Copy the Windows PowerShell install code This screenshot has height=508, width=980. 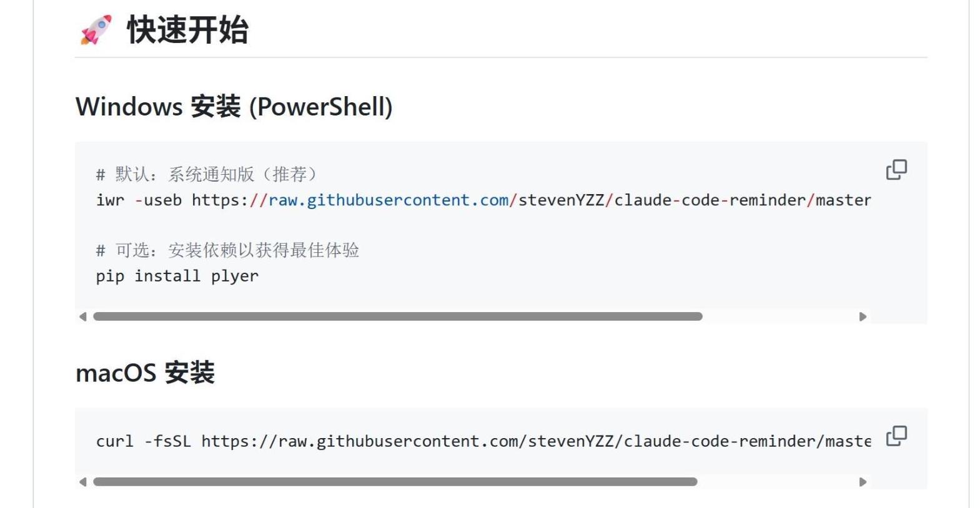(x=896, y=170)
